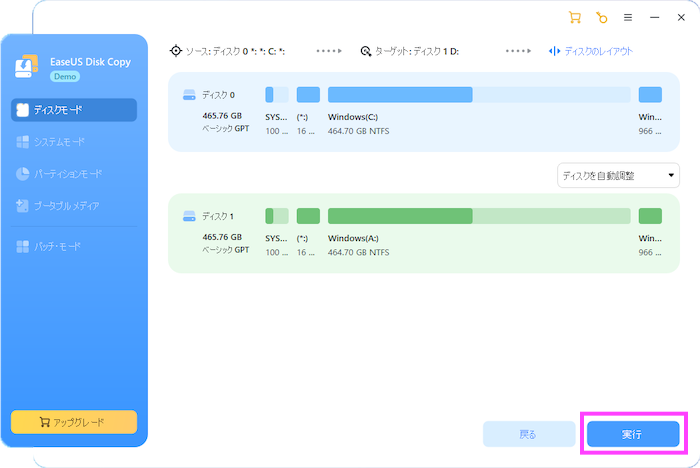
Task: Click the Windows(C:) label text
Action: pos(353,117)
